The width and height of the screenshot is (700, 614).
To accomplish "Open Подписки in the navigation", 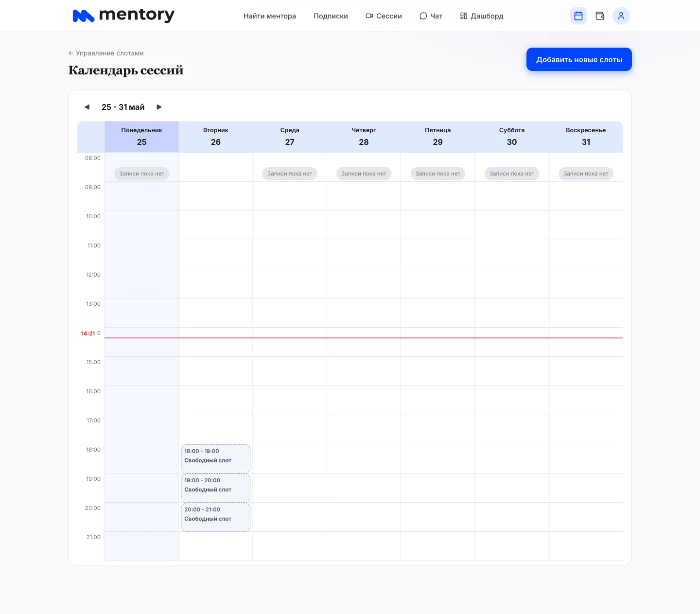I will click(x=331, y=16).
